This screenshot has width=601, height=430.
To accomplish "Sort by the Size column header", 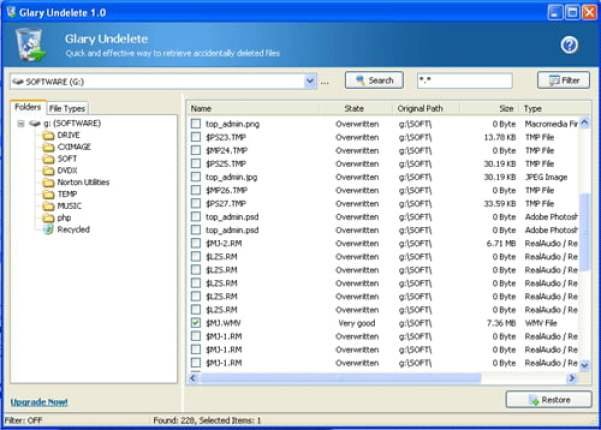I will coord(489,108).
